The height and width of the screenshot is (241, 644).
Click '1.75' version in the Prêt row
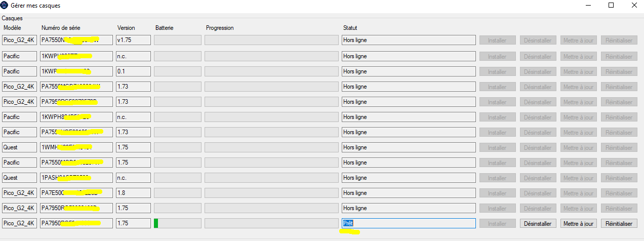click(134, 223)
